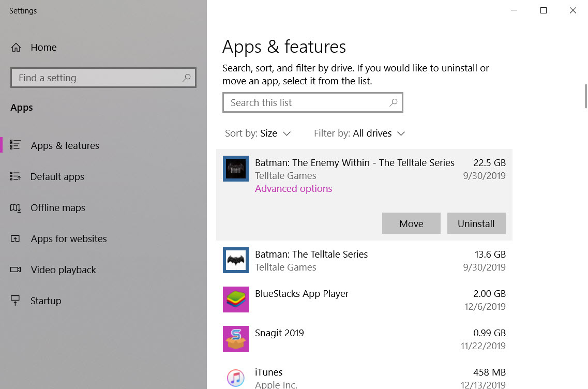Click the magnifier in Search this list
588x389 pixels.
point(394,102)
